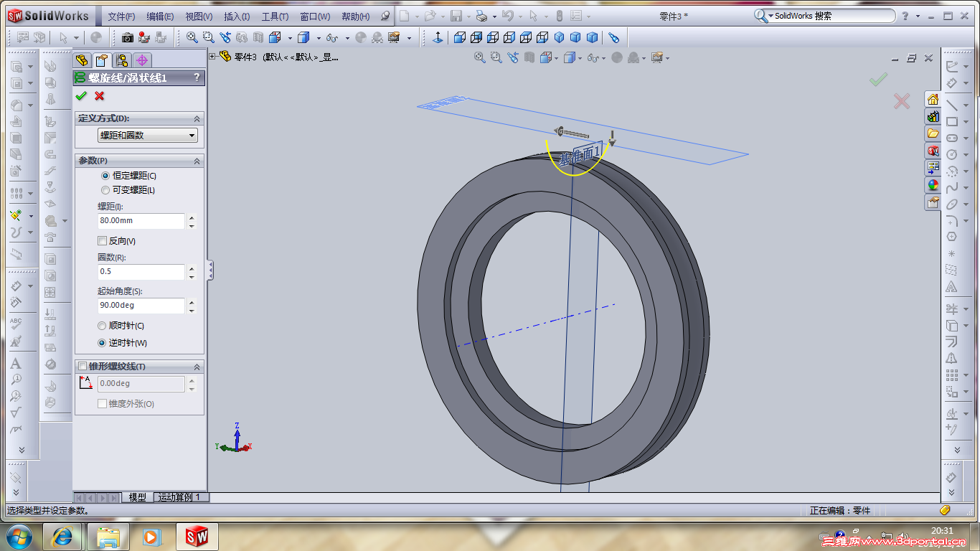The image size is (980, 551).
Task: Click the pitch field showing 80.00mm
Action: point(141,221)
